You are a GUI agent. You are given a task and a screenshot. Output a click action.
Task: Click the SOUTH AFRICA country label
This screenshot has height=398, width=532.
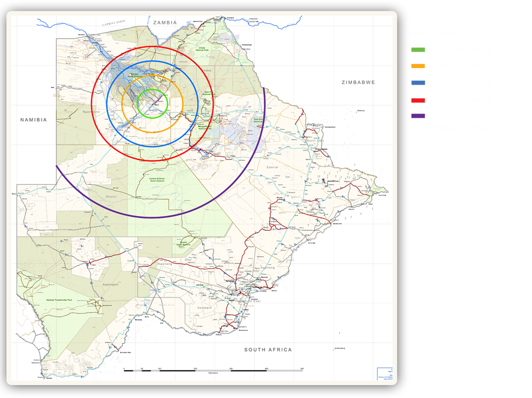pyautogui.click(x=268, y=350)
